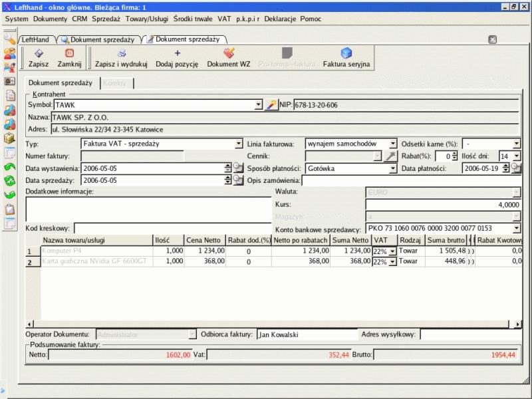Click the Zamknij close document icon
The height and width of the screenshot is (399, 532).
69,54
